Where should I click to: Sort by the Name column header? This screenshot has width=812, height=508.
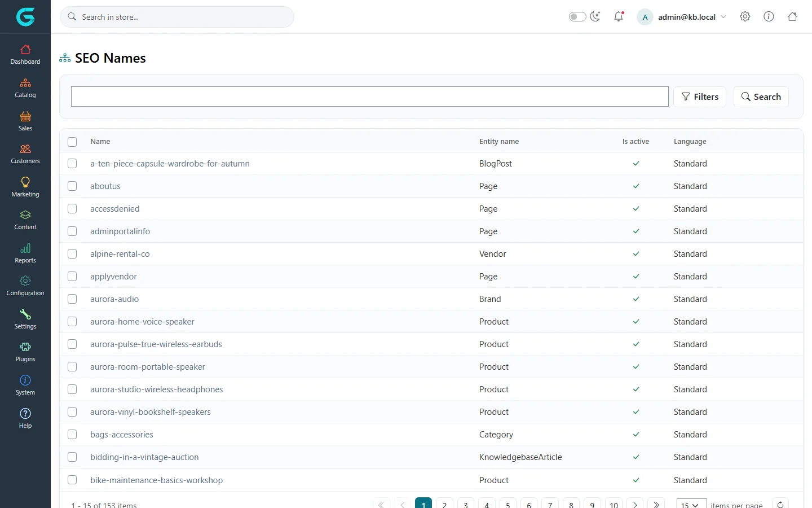point(100,142)
